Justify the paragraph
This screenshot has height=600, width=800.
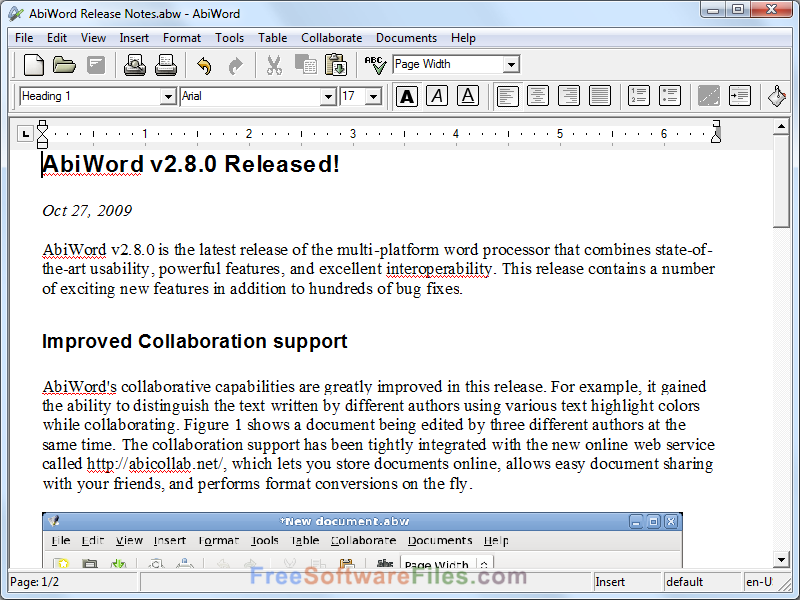(x=599, y=96)
